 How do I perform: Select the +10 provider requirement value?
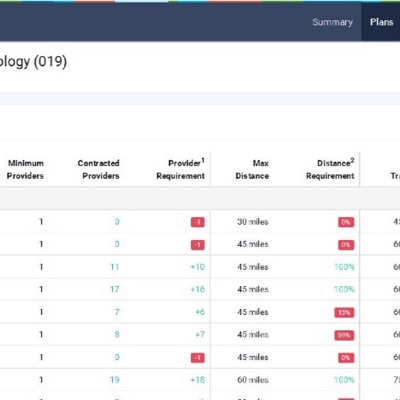[x=197, y=267]
